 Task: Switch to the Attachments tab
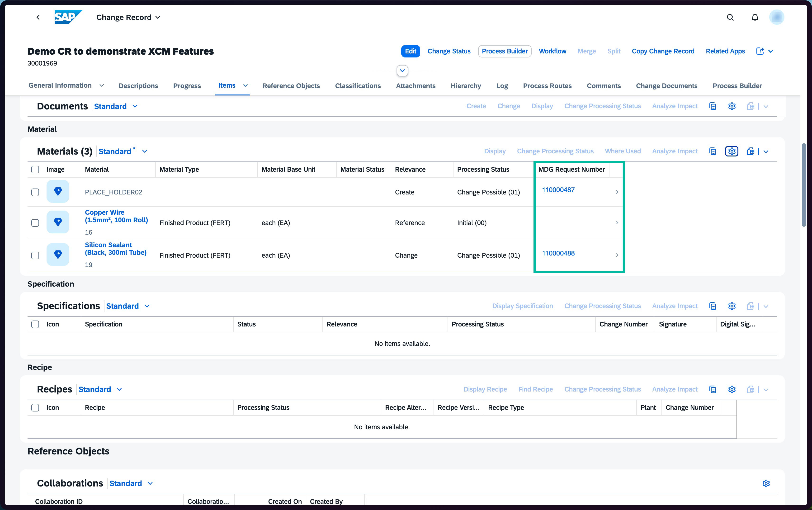(415, 86)
